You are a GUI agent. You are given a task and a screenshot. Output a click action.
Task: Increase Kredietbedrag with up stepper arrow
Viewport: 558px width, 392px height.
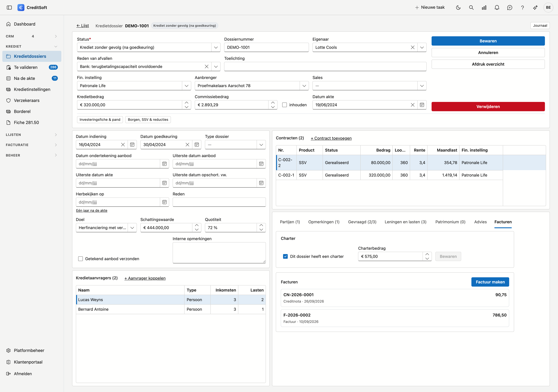[186, 103]
